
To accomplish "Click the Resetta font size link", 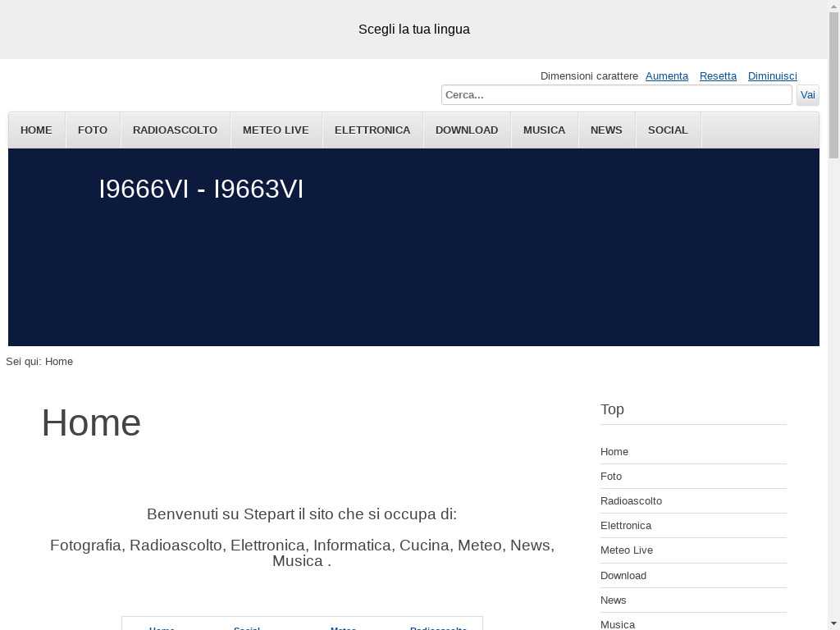I will (x=718, y=75).
